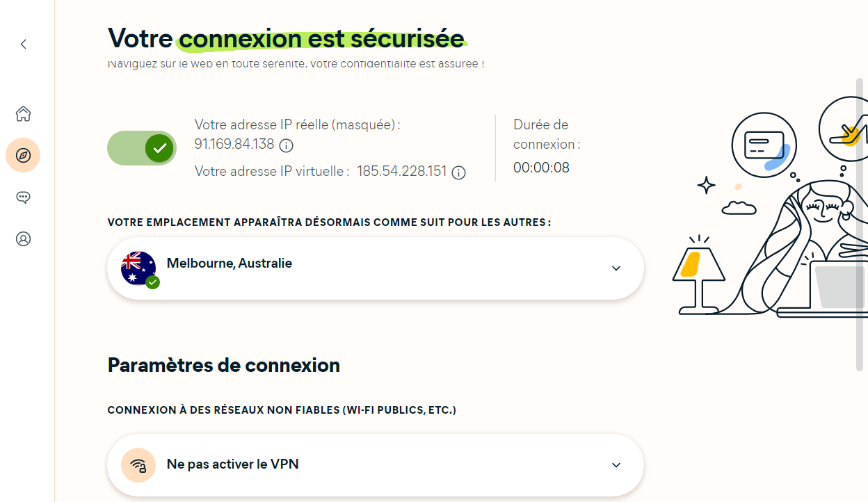Click the home icon in the sidebar

23,113
